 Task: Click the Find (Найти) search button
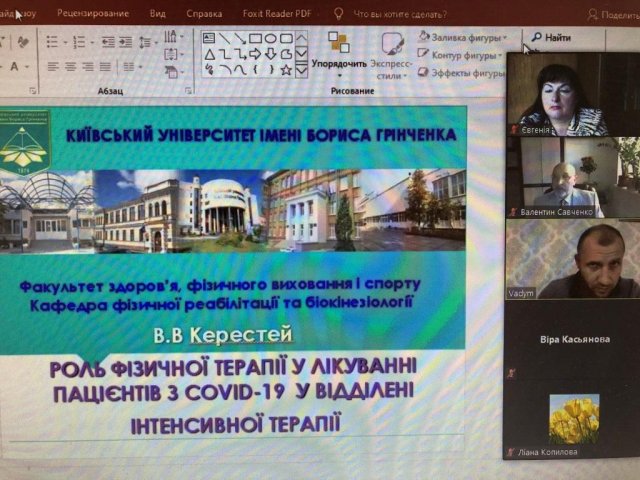coord(552,37)
